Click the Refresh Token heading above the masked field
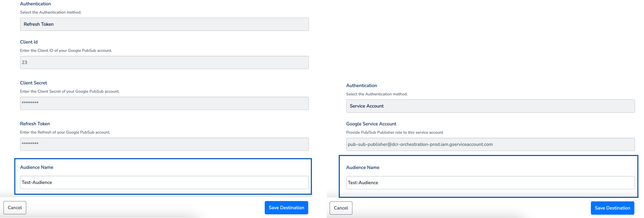This screenshot has height=218, width=644. tap(35, 124)
